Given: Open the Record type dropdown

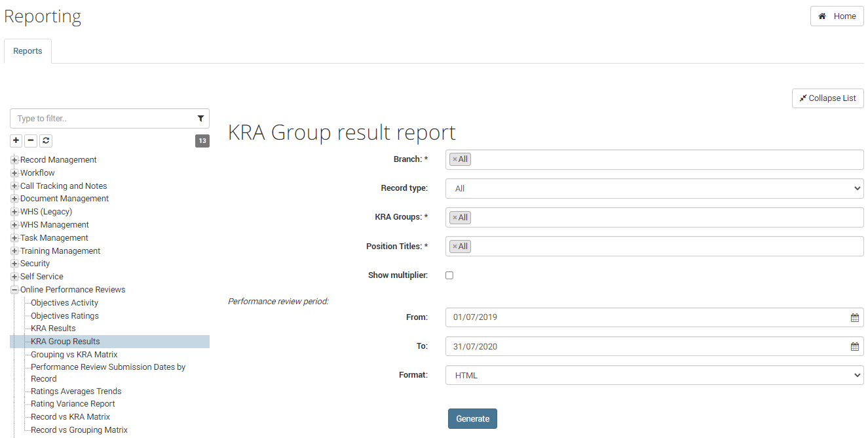Looking at the screenshot, I should coord(655,188).
